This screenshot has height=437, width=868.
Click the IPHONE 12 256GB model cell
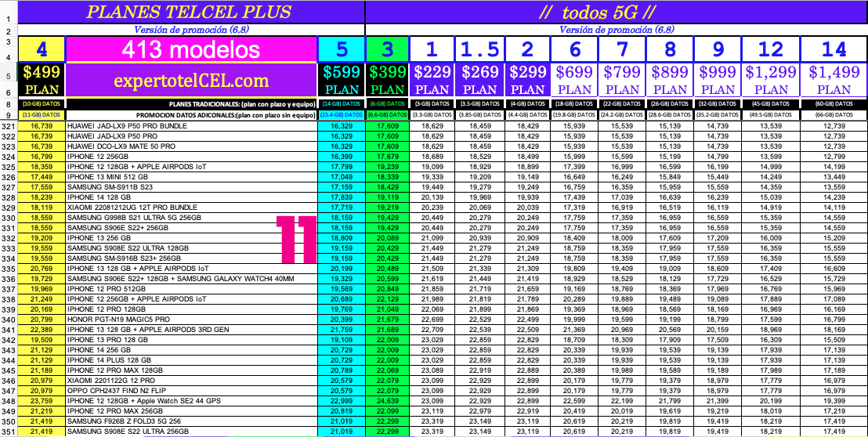click(x=191, y=157)
